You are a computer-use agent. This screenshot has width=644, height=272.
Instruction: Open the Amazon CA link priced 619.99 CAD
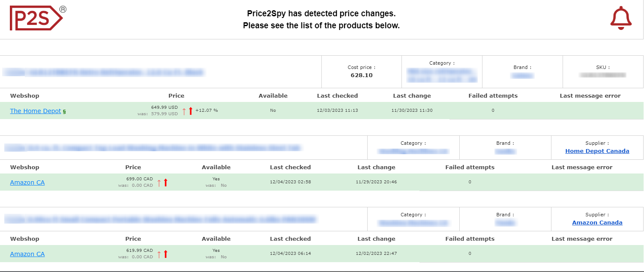[x=27, y=254]
